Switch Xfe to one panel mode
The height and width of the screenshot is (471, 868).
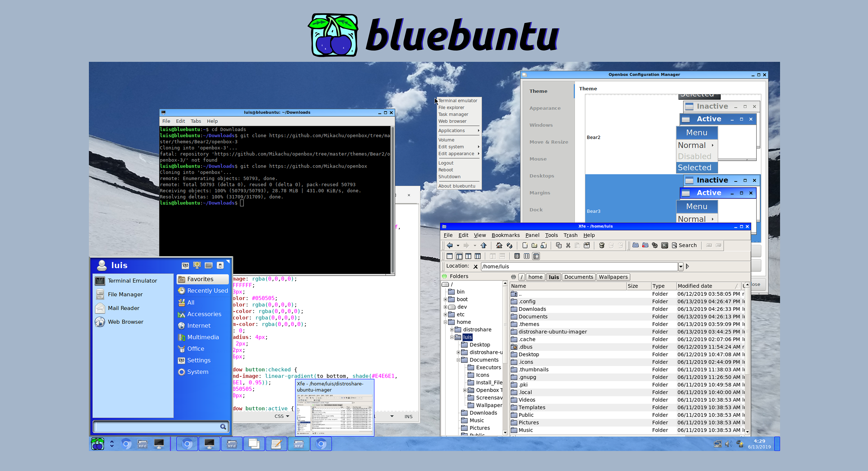(x=450, y=256)
